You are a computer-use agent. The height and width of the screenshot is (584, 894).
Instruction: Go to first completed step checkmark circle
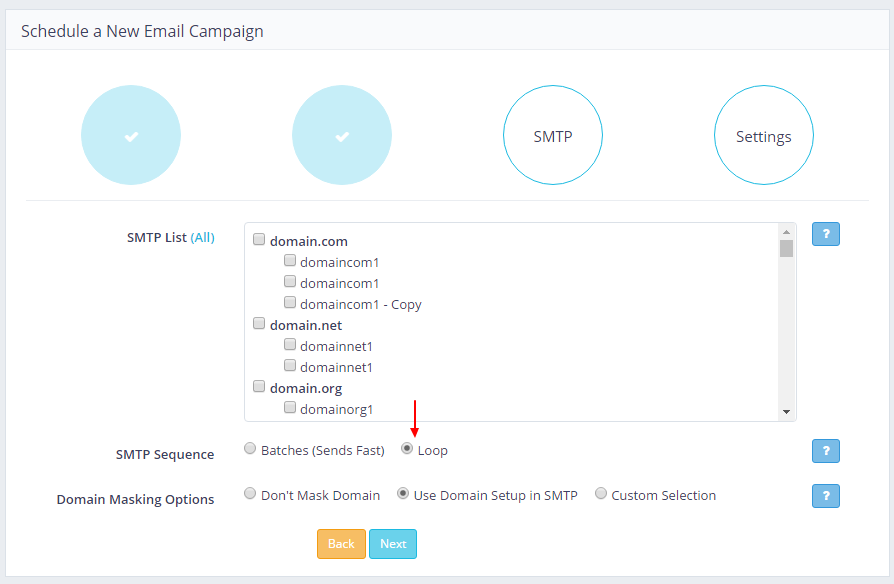[131, 136]
